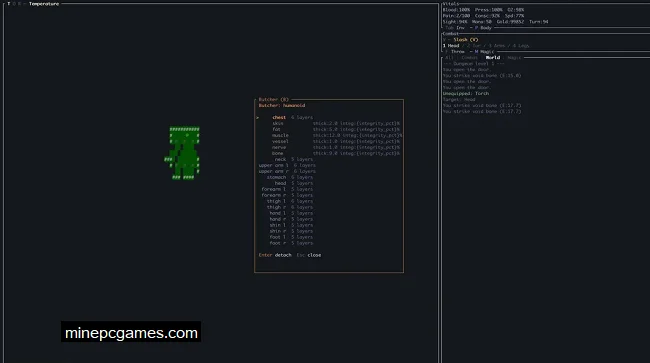Click the Sight:94% vital readout
650x363 pixels.
(455, 22)
